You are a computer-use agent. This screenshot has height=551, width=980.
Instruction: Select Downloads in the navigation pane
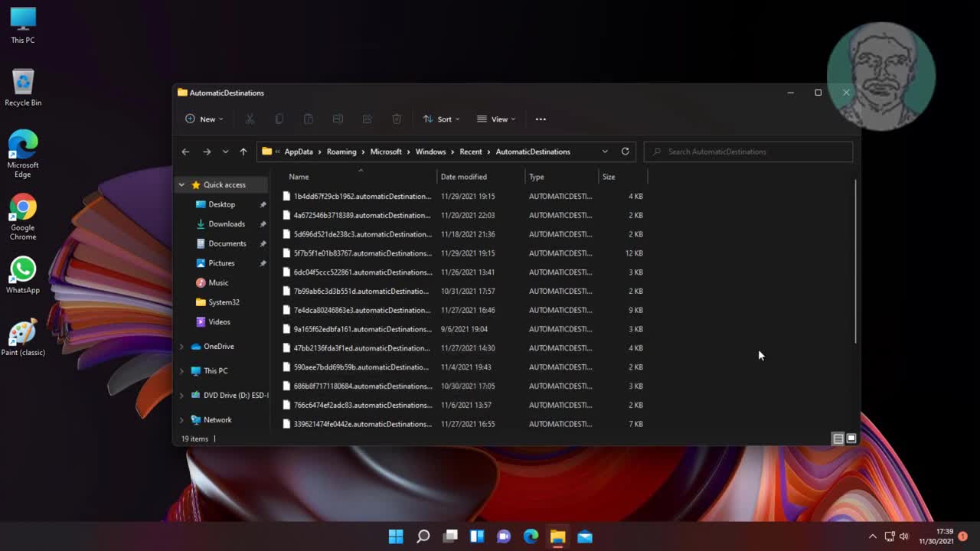click(227, 224)
